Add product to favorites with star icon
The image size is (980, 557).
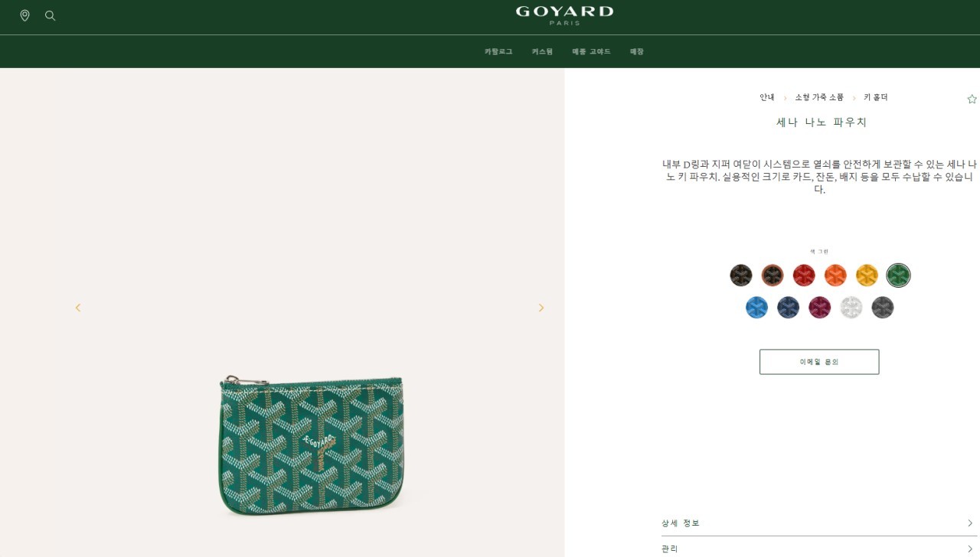tap(972, 99)
